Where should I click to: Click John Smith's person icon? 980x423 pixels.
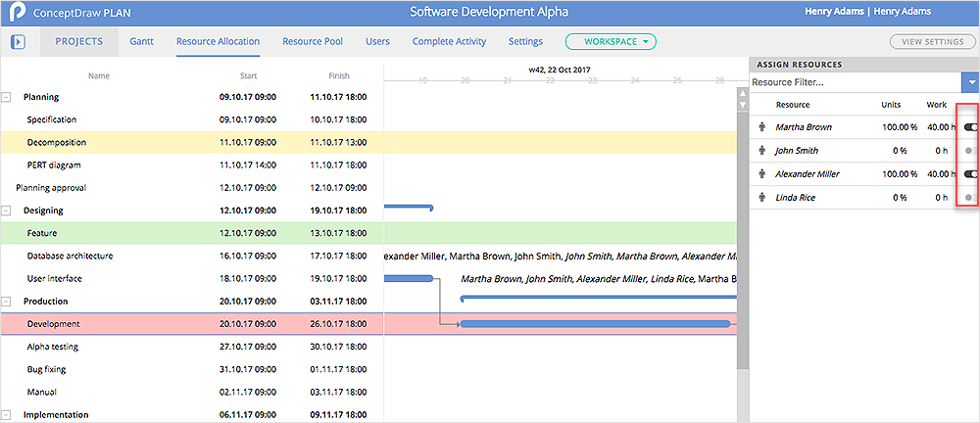(761, 151)
